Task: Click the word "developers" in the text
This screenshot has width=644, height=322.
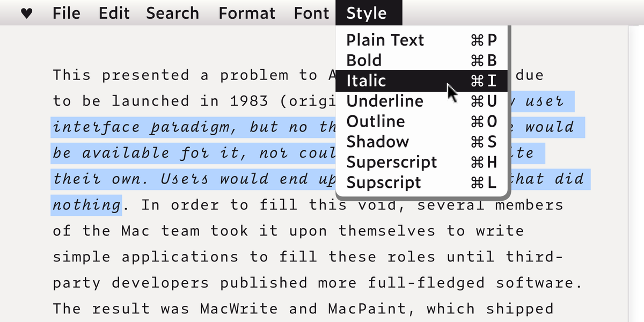Action: 160,283
